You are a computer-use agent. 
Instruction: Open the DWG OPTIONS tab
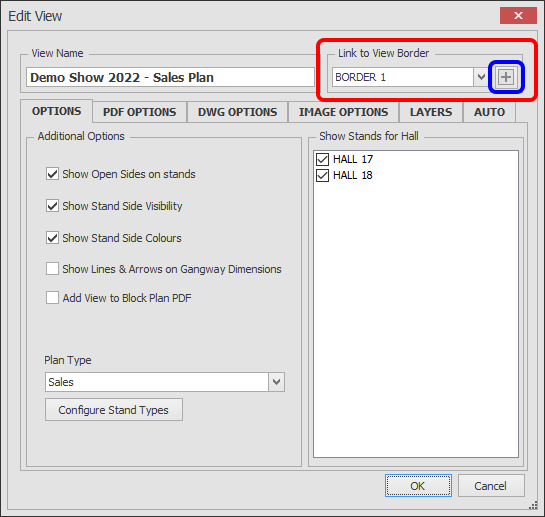point(237,112)
